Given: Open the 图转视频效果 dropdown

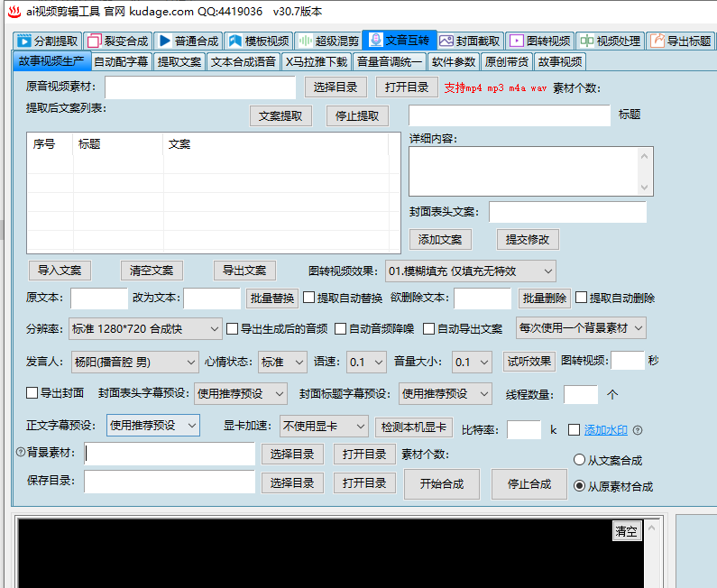Looking at the screenshot, I should [471, 271].
